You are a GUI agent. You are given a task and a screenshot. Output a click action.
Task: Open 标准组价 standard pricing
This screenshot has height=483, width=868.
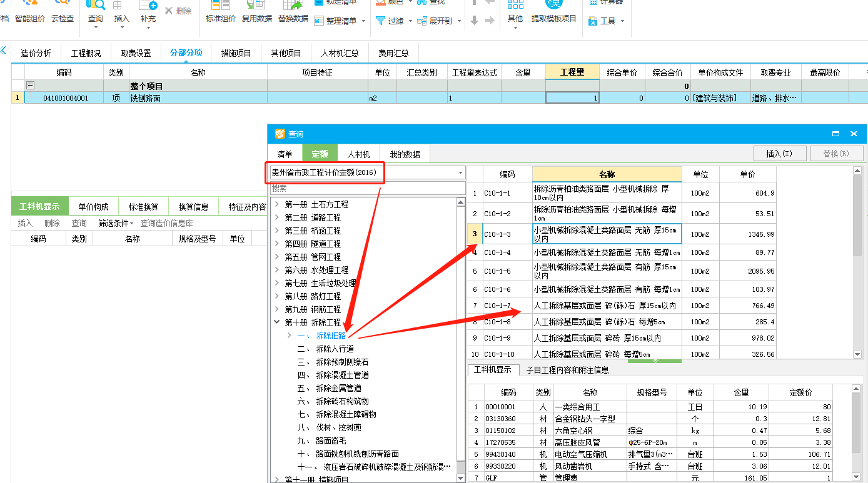221,12
